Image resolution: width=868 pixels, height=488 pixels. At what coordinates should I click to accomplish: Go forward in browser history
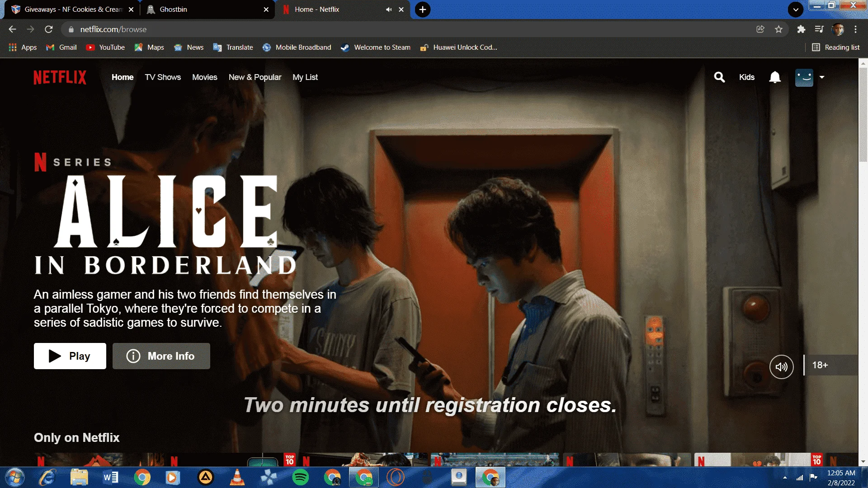pos(30,29)
